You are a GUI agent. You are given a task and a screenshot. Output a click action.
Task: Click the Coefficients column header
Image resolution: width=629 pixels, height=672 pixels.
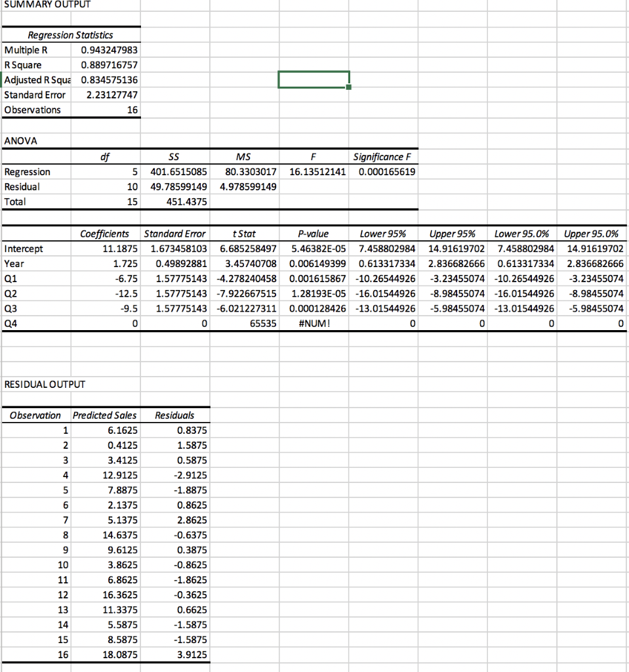pyautogui.click(x=104, y=234)
